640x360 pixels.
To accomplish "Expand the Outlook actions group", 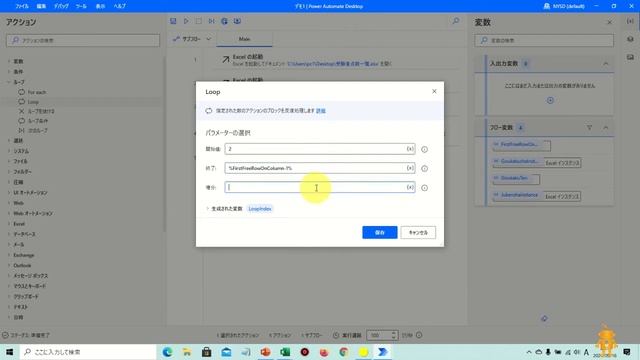I will 9,265.
